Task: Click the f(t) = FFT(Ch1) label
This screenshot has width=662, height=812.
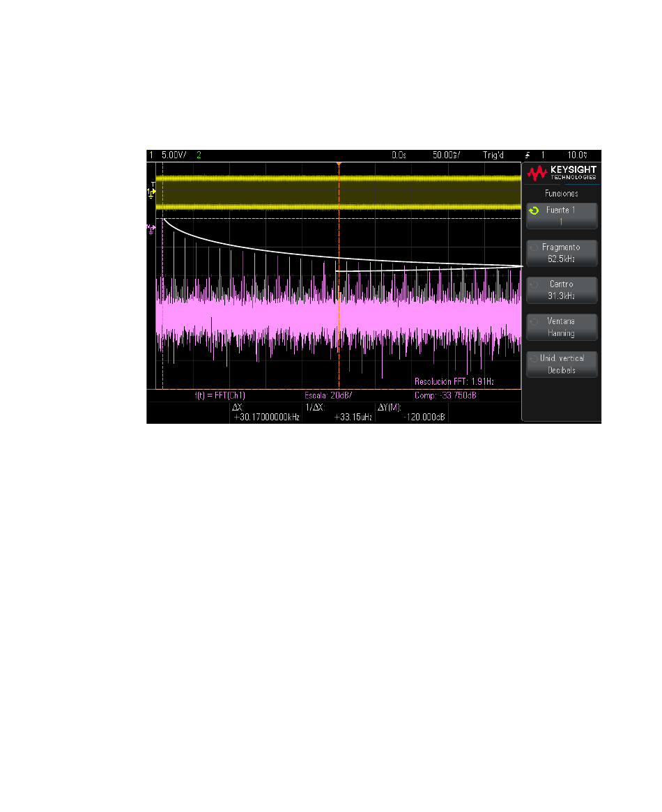Action: point(220,395)
